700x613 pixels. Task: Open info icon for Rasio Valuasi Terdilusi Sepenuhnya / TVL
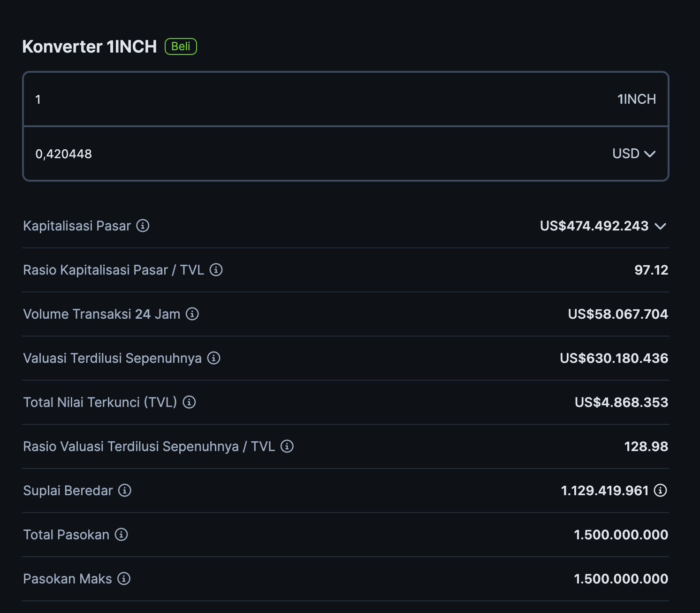click(287, 446)
